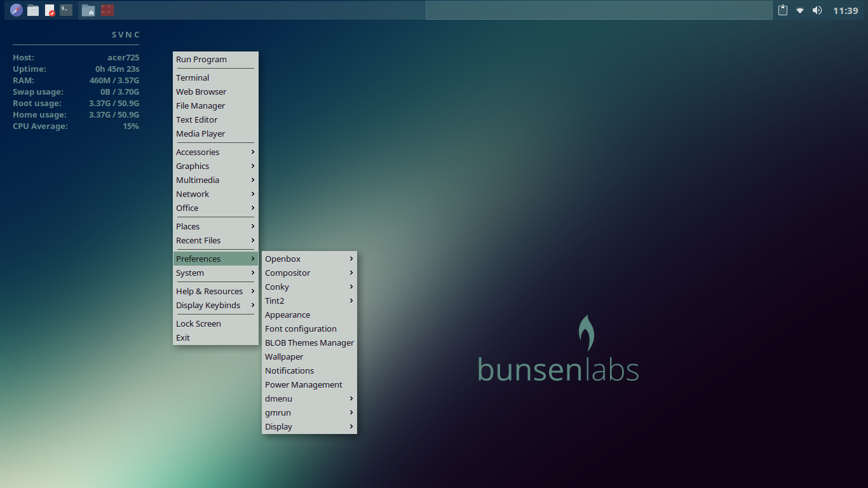This screenshot has height=488, width=868.
Task: Expand the Multimedia submenu
Action: coord(215,180)
